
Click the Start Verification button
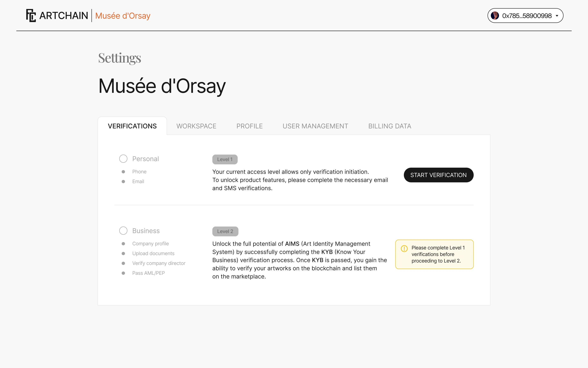pos(439,175)
